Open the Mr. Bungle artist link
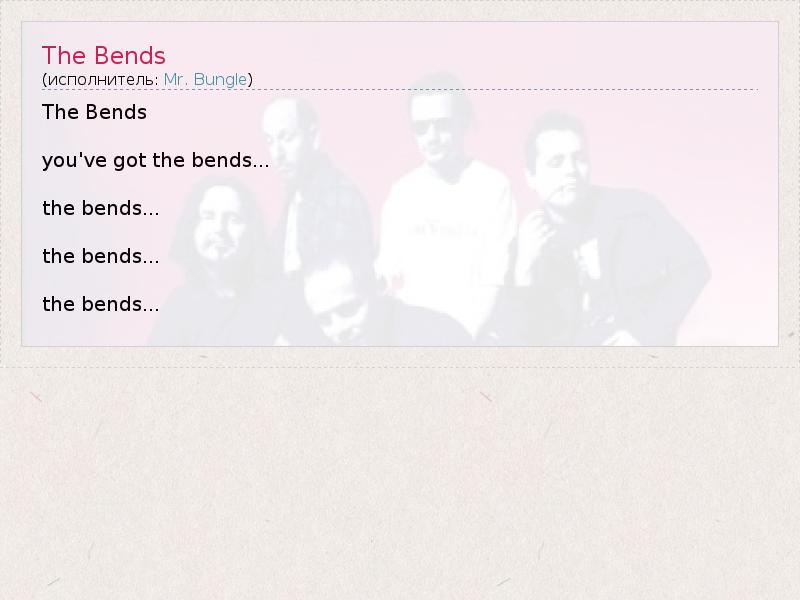 pos(205,80)
